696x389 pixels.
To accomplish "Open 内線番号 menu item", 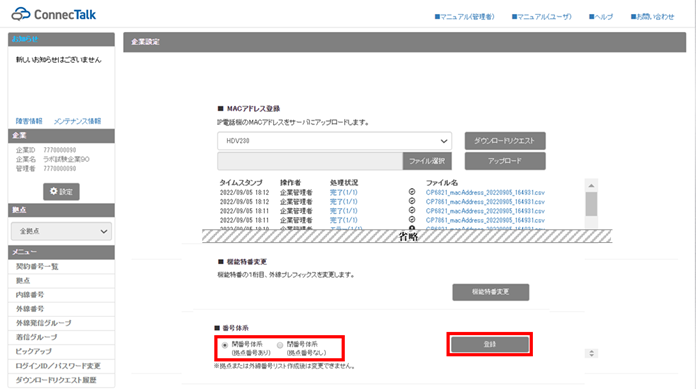I will 61,295.
